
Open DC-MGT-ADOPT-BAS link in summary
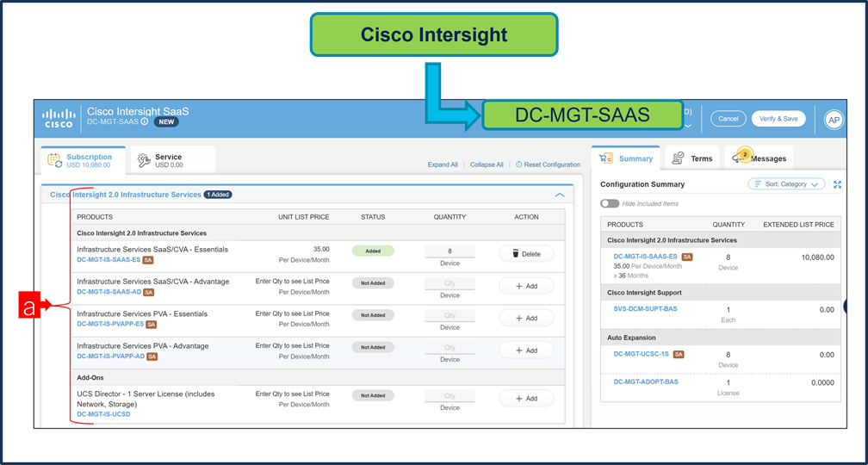(646, 382)
